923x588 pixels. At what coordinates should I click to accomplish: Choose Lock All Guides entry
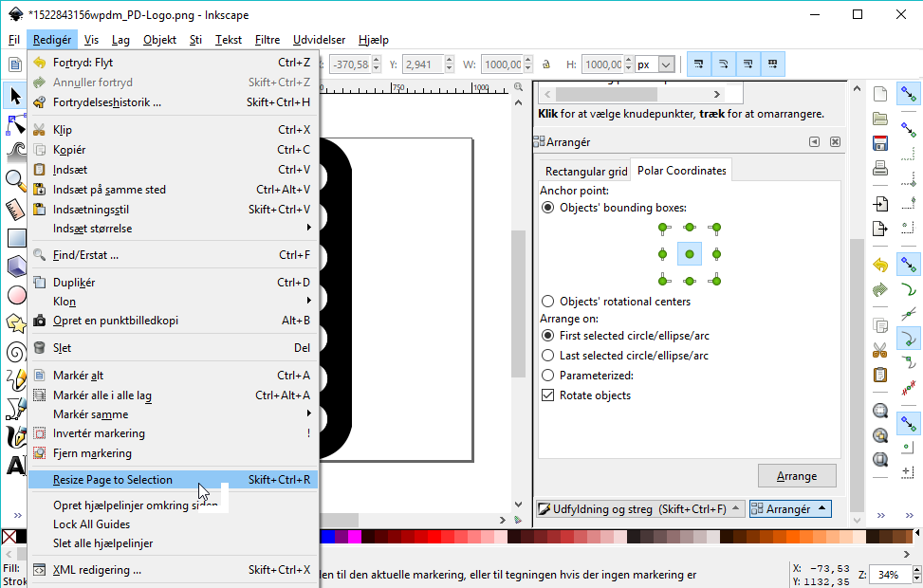(x=173, y=524)
